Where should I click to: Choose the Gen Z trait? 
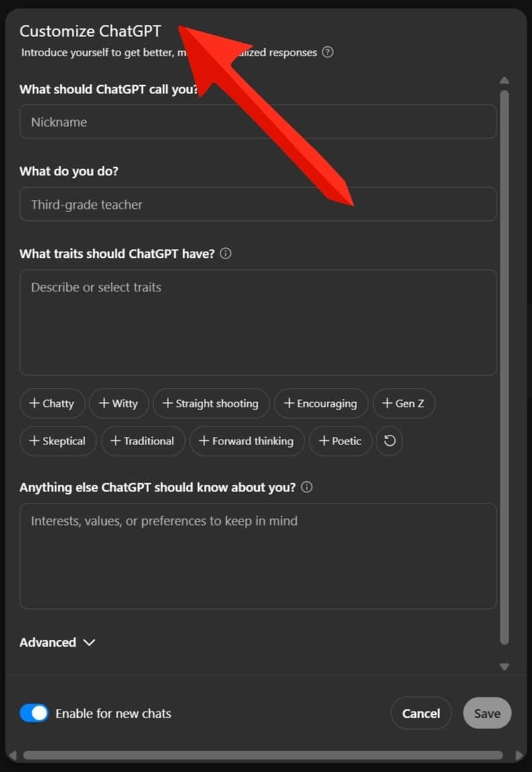[404, 403]
